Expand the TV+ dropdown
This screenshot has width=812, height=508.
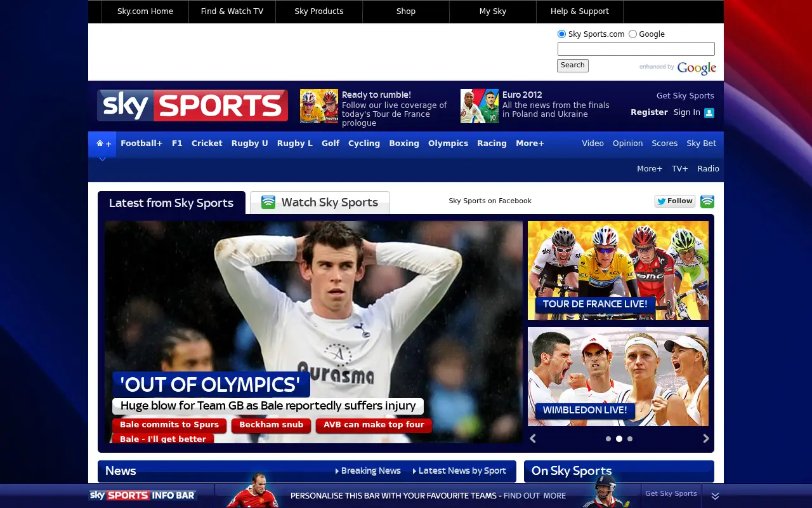pos(680,169)
